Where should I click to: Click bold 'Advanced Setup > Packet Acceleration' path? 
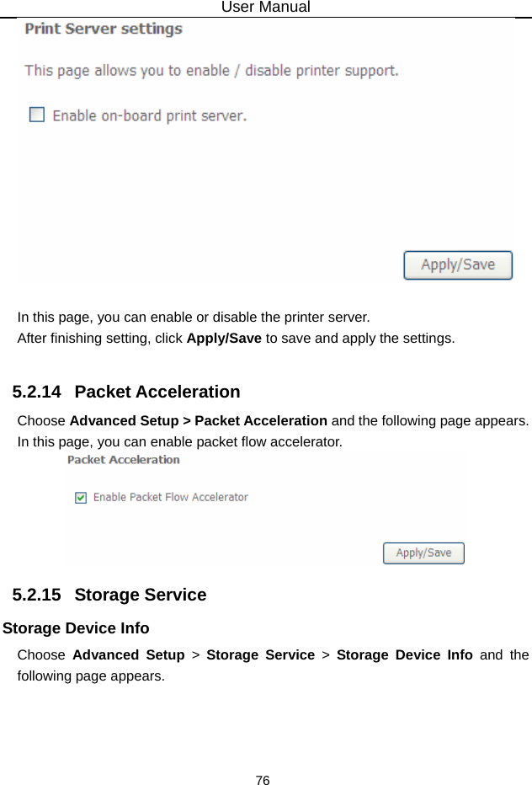click(x=199, y=420)
